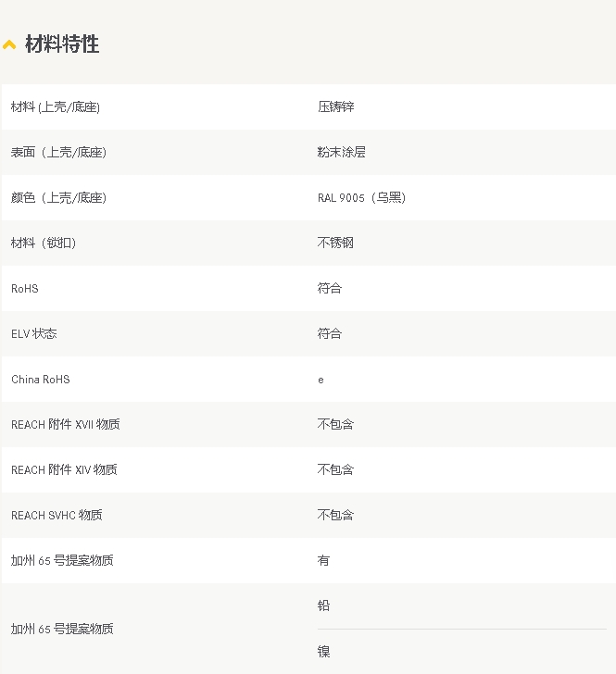
Task: Select the 表面 (上壳/底座) label
Action: (58, 153)
